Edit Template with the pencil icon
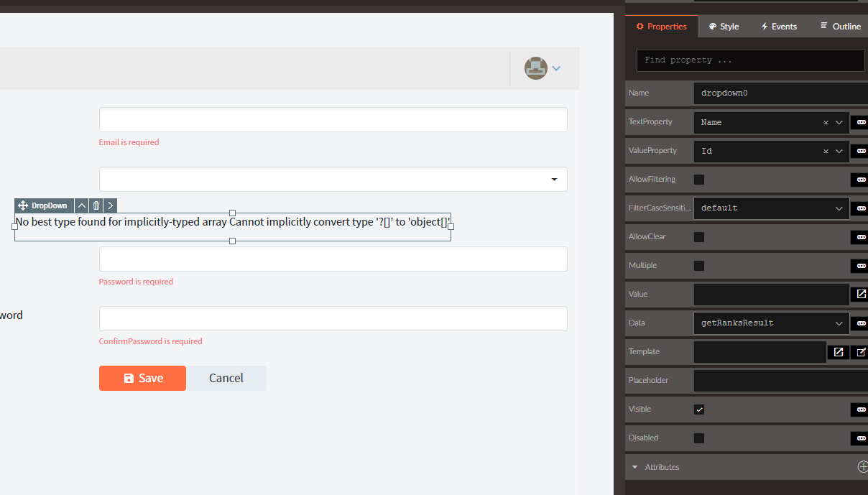The height and width of the screenshot is (495, 868). click(x=861, y=352)
